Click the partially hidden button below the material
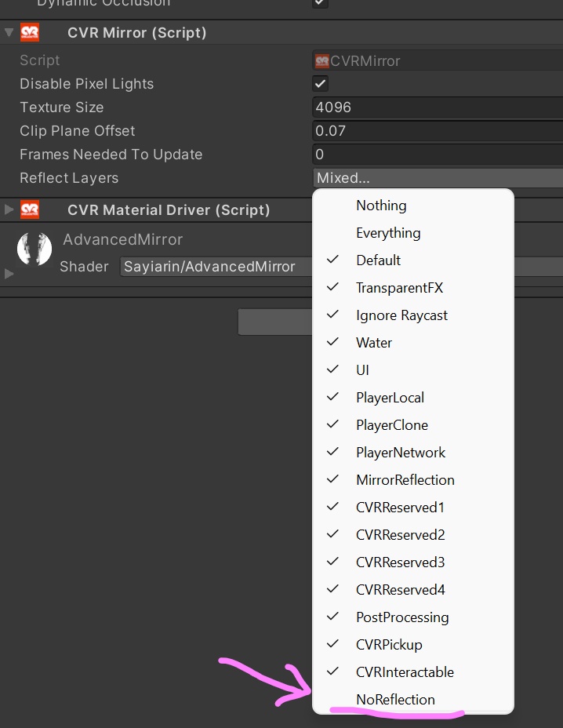 [275, 322]
